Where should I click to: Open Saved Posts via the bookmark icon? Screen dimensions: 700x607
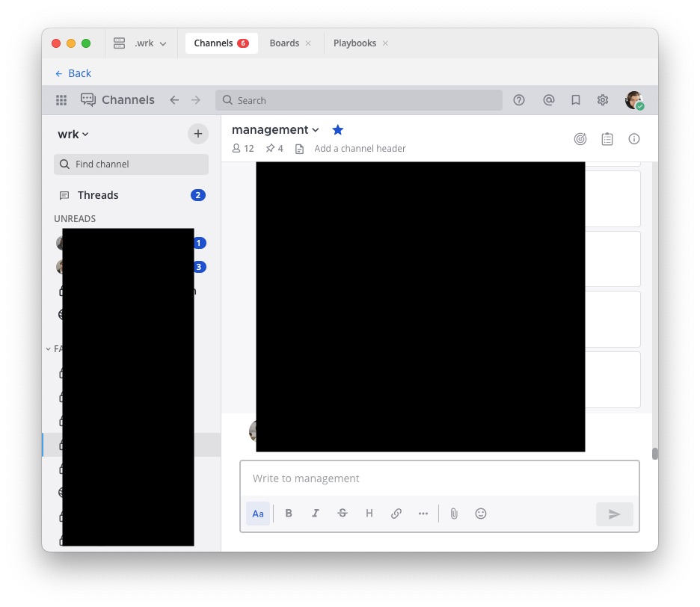[576, 99]
